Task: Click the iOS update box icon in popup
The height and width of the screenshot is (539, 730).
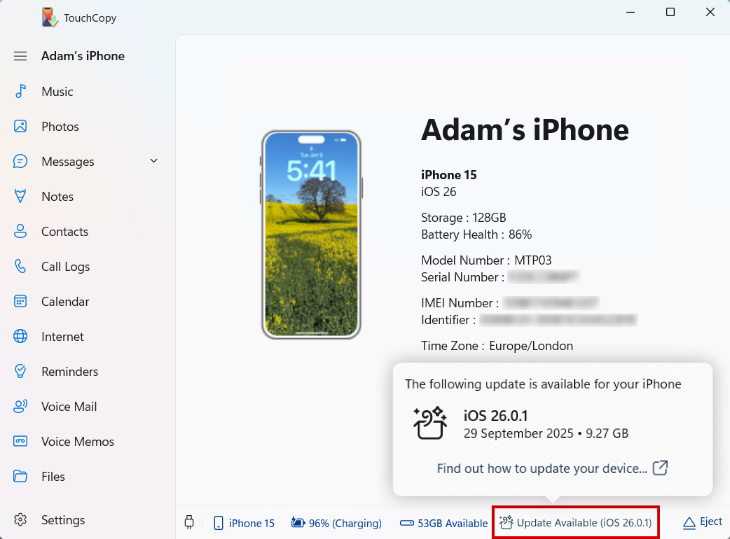Action: 430,423
